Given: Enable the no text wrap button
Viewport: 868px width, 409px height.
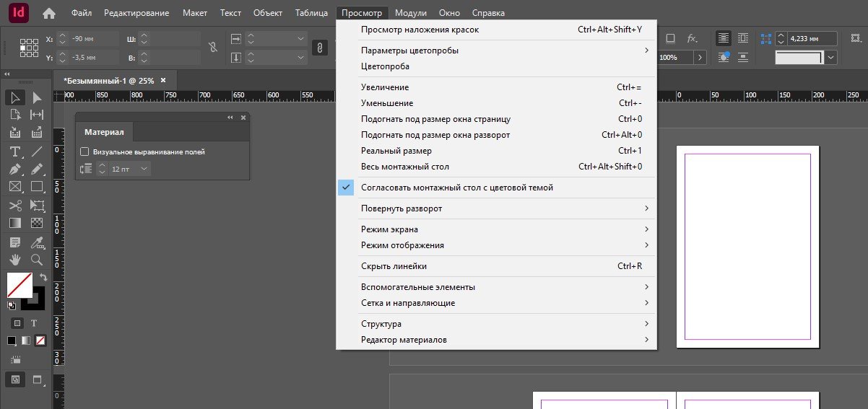Looking at the screenshot, I should point(724,38).
